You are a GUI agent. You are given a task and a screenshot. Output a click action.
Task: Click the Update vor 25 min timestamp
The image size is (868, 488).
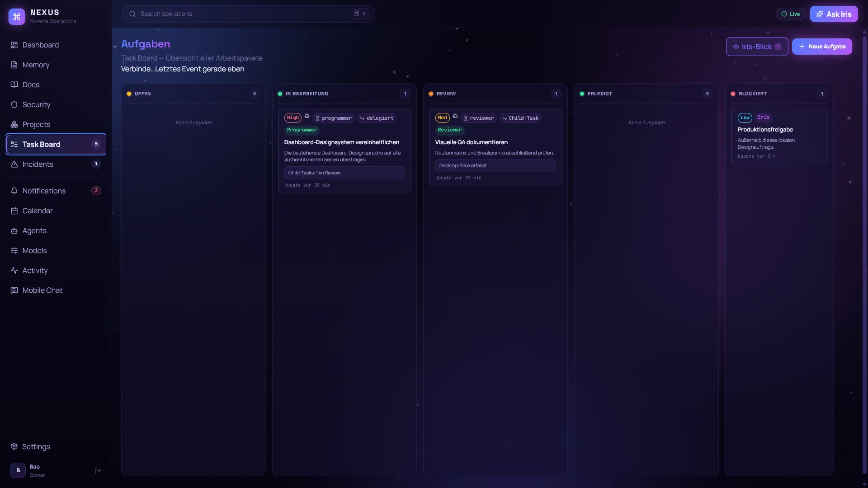click(307, 185)
